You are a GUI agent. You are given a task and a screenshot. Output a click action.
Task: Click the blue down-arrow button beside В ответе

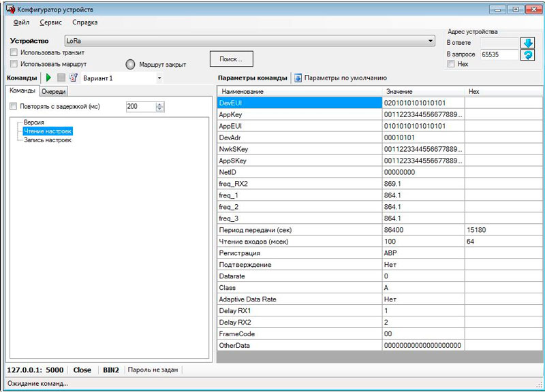[527, 43]
